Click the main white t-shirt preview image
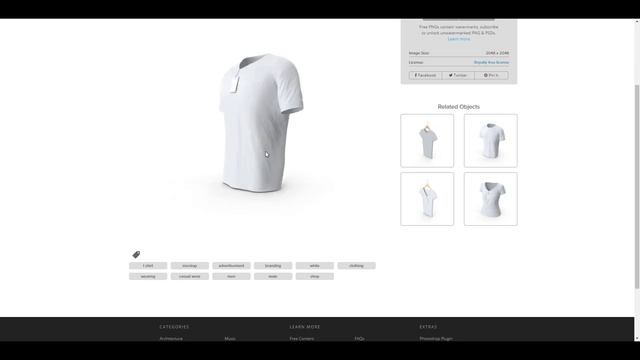Viewport: 640px width, 360px height. click(261, 122)
